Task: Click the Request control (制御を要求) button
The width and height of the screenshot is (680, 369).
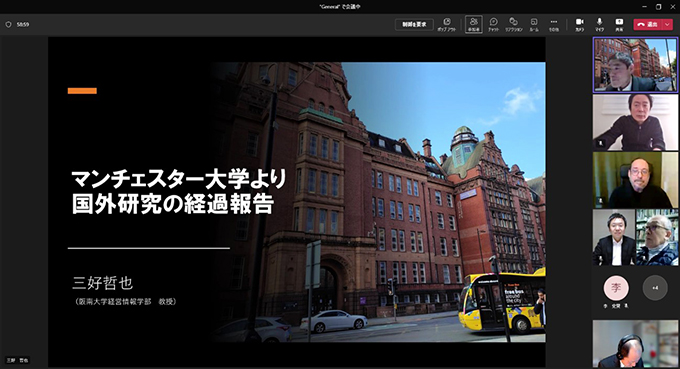Action: tap(414, 24)
